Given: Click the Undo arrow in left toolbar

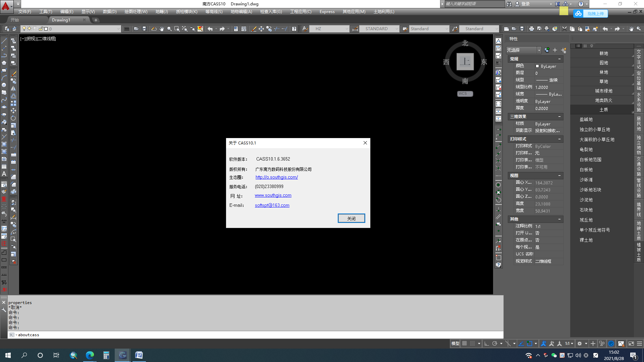Looking at the screenshot, I should (210, 29).
